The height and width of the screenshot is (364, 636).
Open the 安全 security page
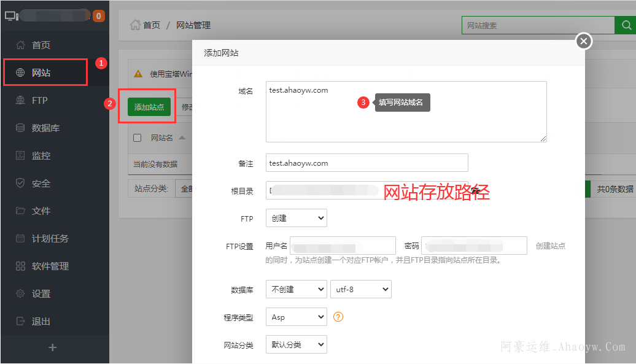[x=41, y=184]
